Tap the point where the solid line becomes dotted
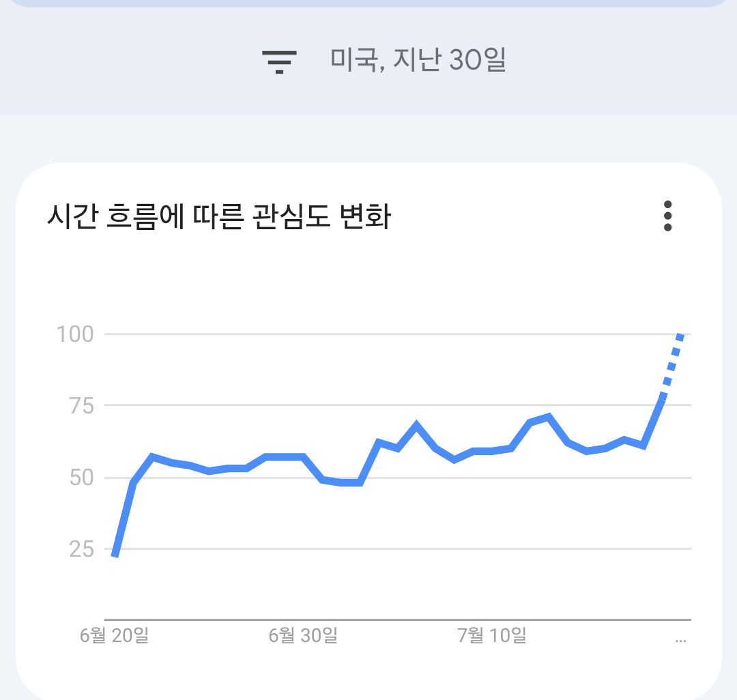 tap(662, 399)
